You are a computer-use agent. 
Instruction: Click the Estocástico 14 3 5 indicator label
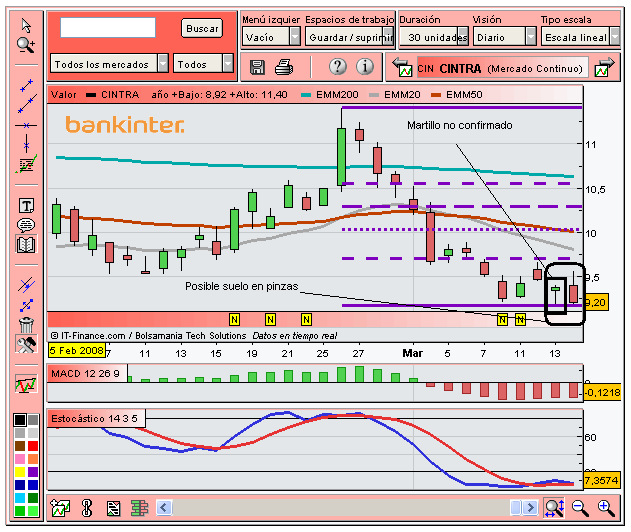click(x=95, y=419)
